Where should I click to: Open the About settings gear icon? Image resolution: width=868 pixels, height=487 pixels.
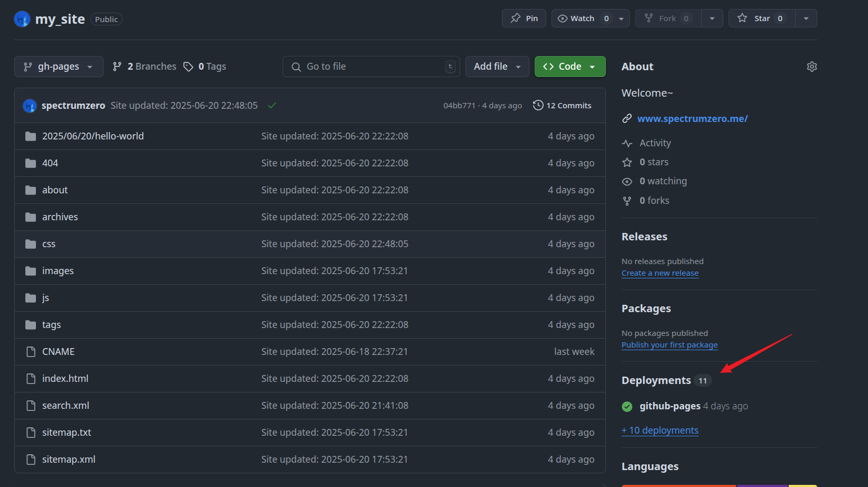[x=811, y=67]
